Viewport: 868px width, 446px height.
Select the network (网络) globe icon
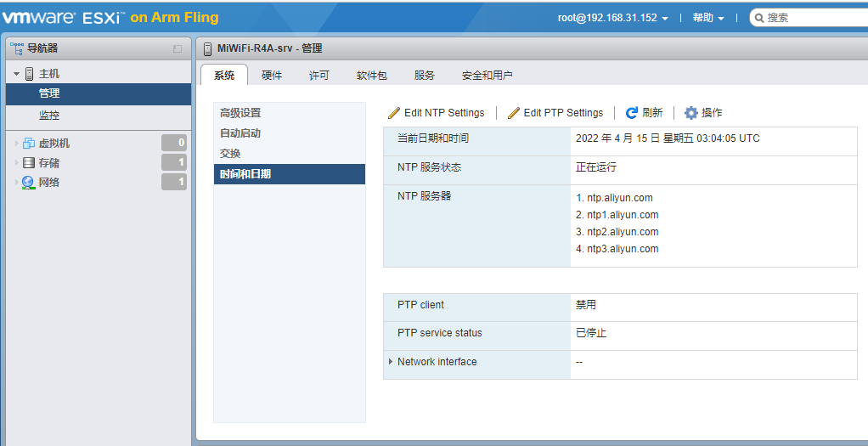coord(29,183)
